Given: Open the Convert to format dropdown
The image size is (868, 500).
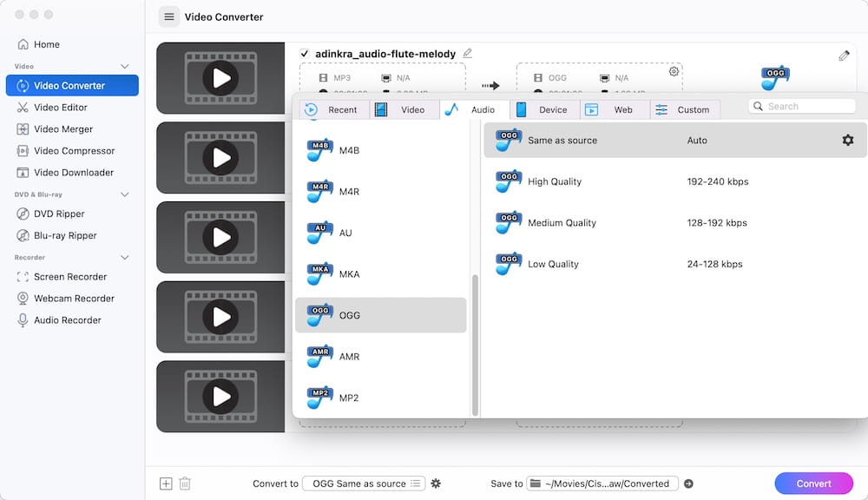Looking at the screenshot, I should [x=364, y=484].
